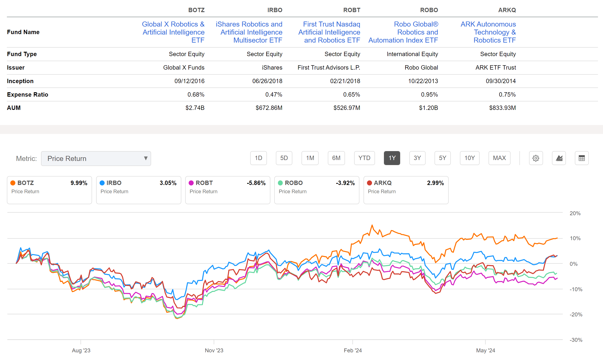Select the 1M time range

pos(310,158)
